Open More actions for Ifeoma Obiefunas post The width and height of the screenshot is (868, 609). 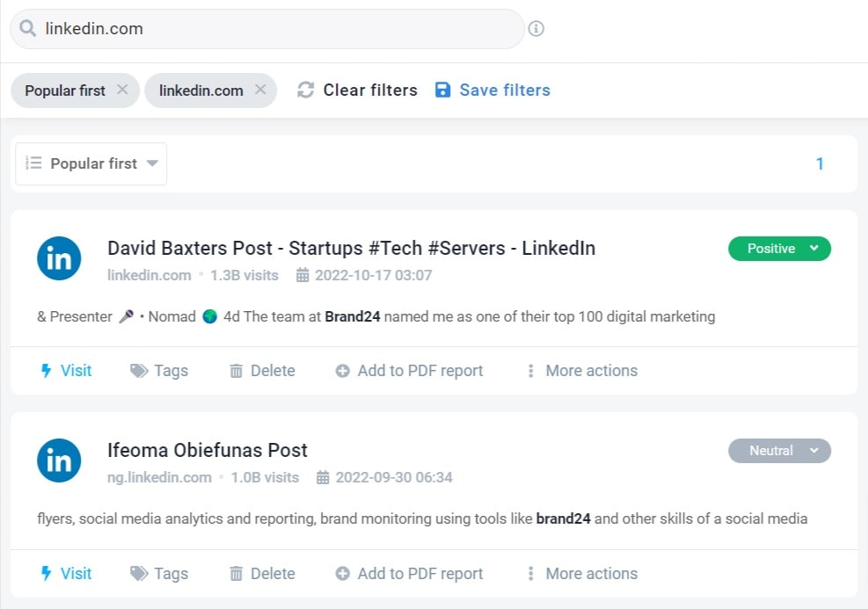[581, 574]
